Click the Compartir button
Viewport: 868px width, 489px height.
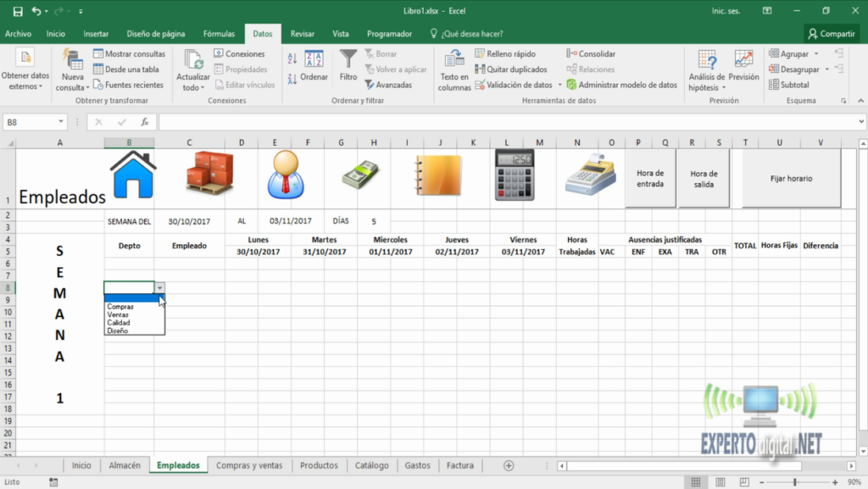(x=831, y=33)
